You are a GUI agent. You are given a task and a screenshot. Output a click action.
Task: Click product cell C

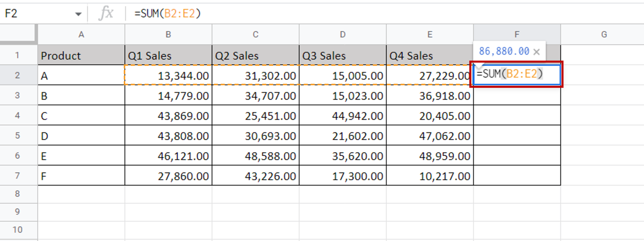[81, 115]
